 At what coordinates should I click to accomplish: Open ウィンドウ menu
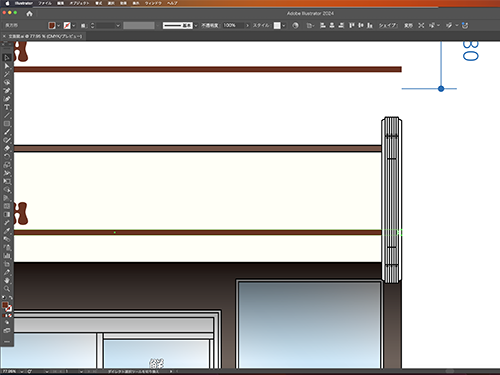coord(153,3)
